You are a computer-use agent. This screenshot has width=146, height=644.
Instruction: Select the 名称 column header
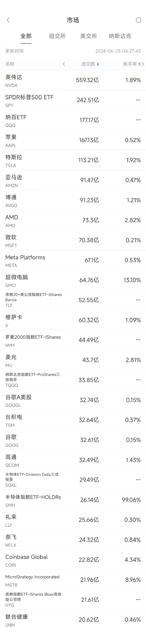point(10,64)
